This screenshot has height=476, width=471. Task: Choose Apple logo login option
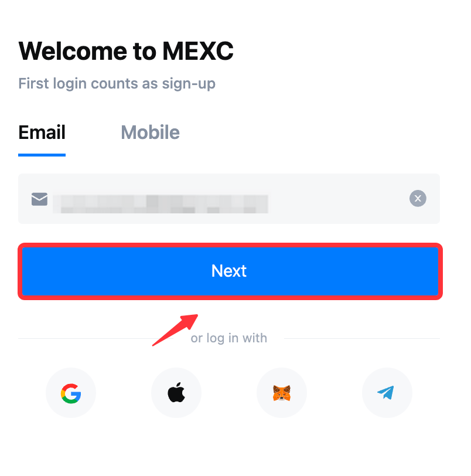click(x=176, y=393)
